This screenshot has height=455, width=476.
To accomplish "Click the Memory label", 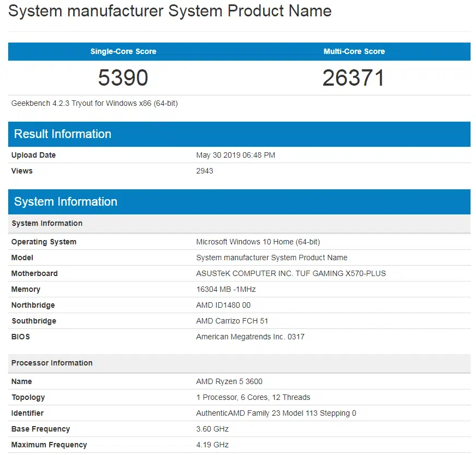I will pyautogui.click(x=26, y=289).
